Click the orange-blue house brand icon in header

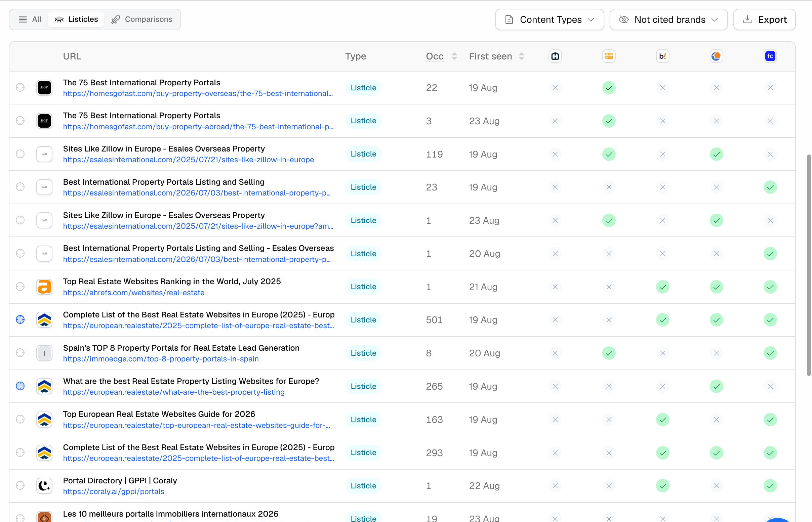pos(717,56)
